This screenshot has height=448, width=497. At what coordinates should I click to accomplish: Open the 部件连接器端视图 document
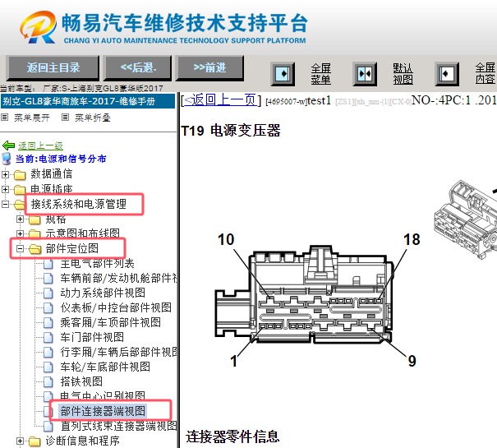click(103, 411)
